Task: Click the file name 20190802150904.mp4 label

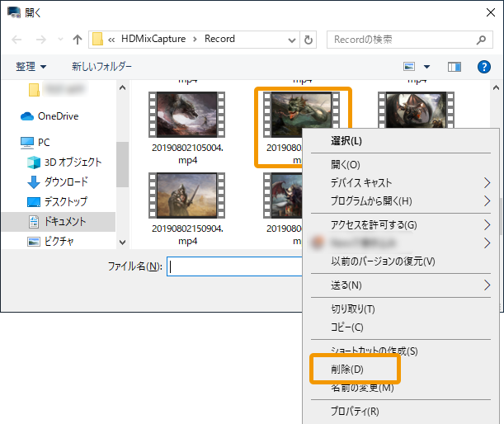Action: pyautogui.click(x=188, y=234)
